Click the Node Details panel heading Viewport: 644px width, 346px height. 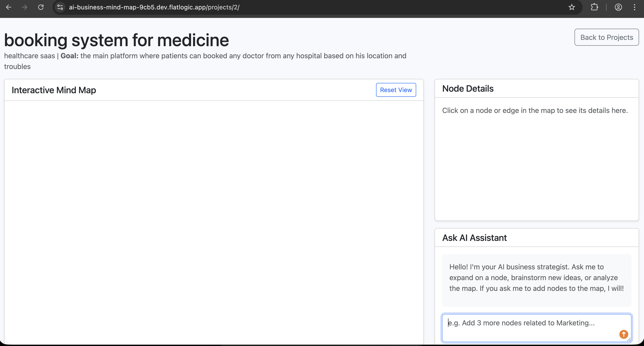tap(468, 89)
